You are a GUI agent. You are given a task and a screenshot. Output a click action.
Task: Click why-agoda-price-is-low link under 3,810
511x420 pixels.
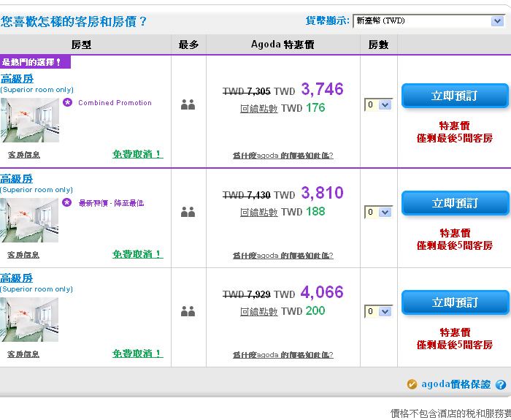coord(283,256)
